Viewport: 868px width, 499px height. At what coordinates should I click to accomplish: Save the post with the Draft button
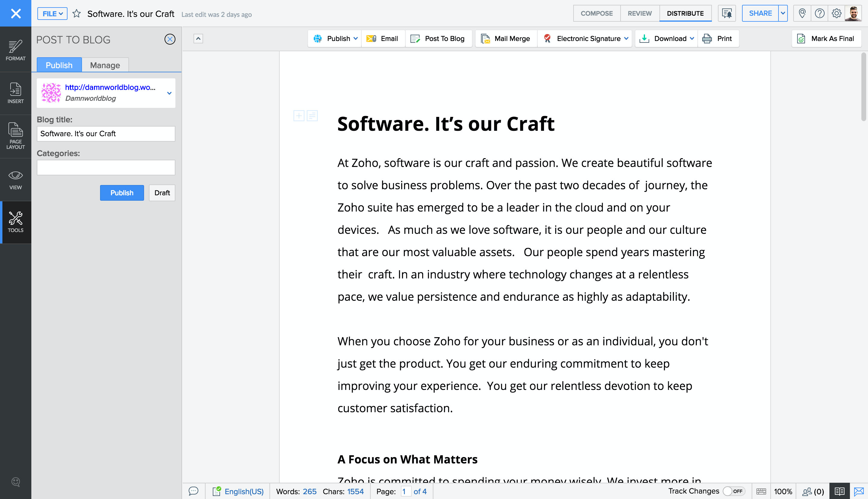(162, 193)
